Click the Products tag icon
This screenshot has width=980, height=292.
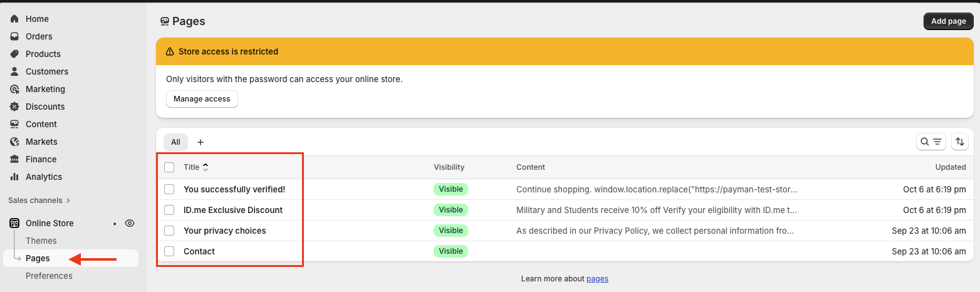[14, 54]
